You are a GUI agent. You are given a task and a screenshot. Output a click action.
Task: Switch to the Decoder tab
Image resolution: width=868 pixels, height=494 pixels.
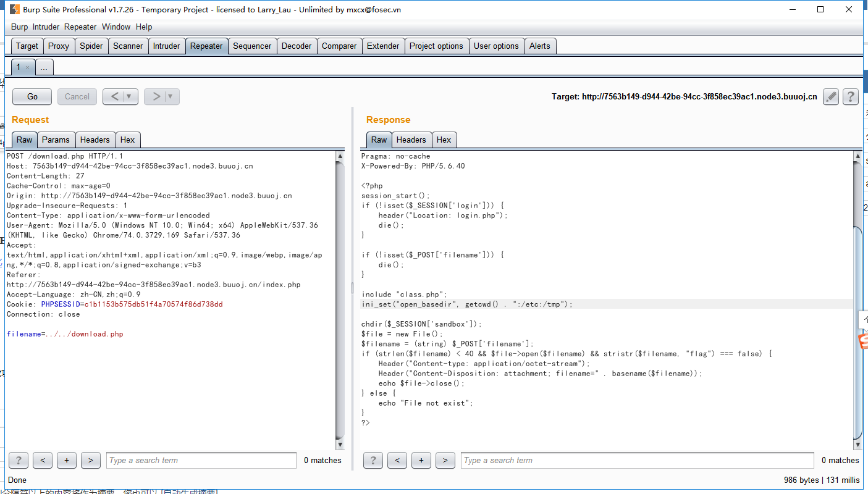click(x=297, y=46)
